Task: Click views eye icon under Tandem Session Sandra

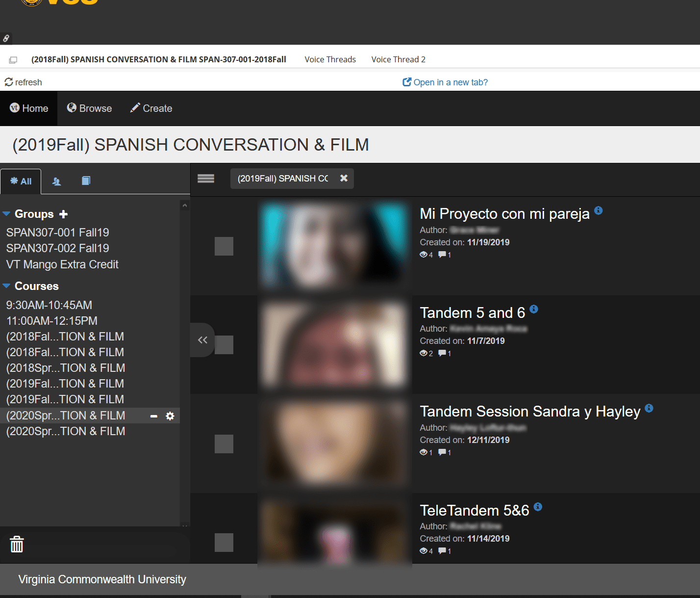Action: point(424,452)
